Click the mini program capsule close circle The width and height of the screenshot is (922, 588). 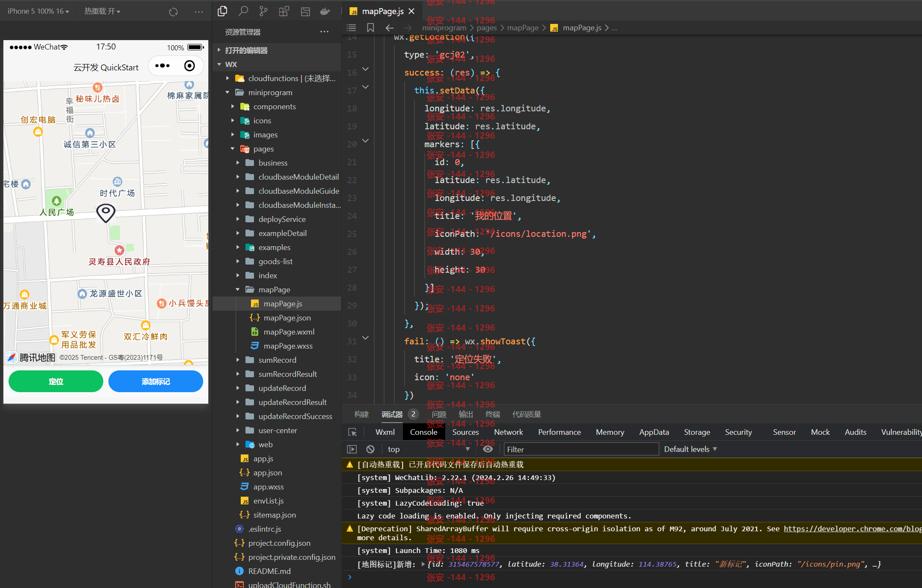coord(190,66)
